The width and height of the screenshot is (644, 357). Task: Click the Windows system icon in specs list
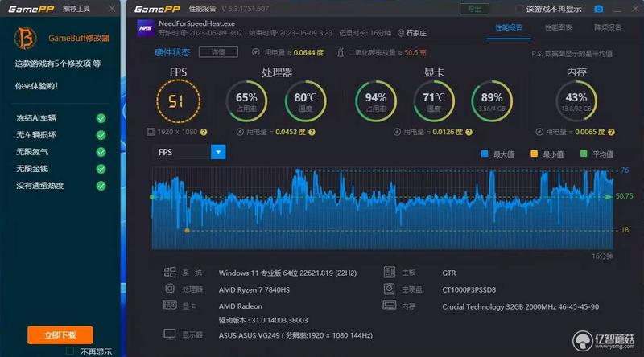point(170,272)
